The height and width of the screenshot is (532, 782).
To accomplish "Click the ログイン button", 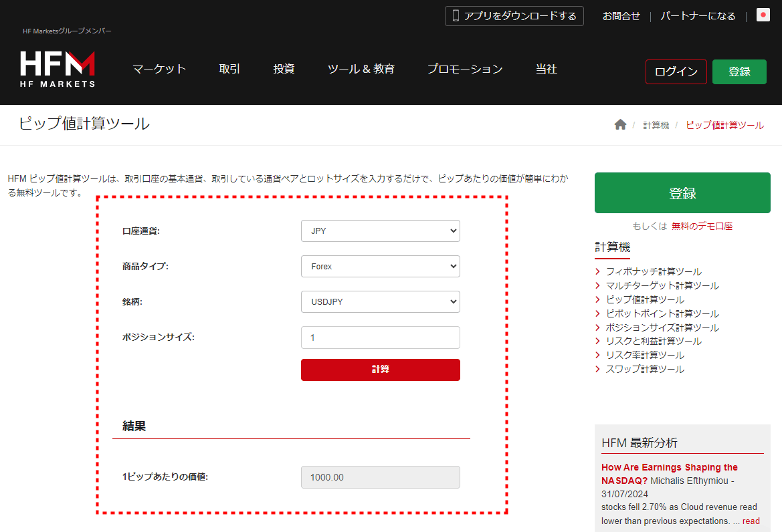I will tap(676, 72).
